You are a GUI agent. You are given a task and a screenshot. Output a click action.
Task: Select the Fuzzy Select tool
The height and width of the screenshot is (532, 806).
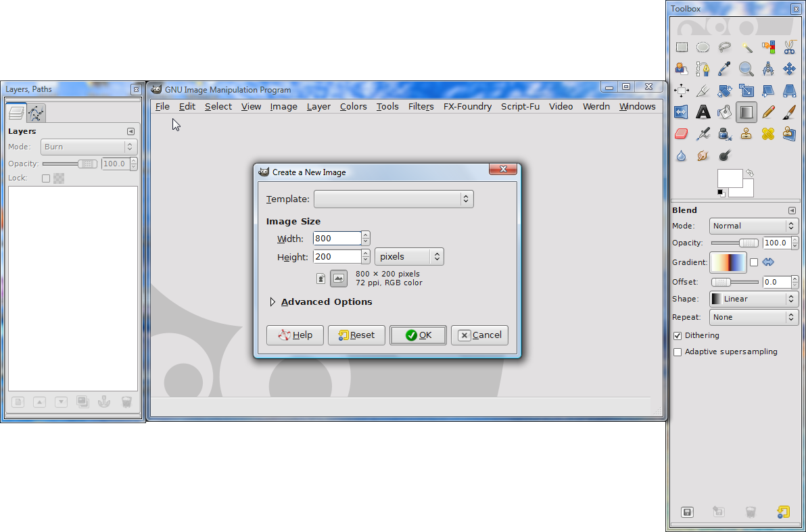(746, 47)
